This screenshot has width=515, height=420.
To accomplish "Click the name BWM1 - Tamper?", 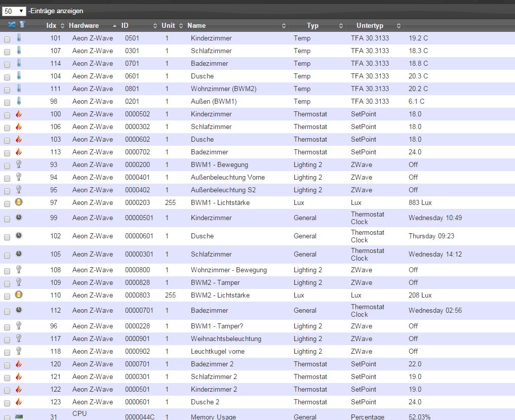I will point(217,326).
